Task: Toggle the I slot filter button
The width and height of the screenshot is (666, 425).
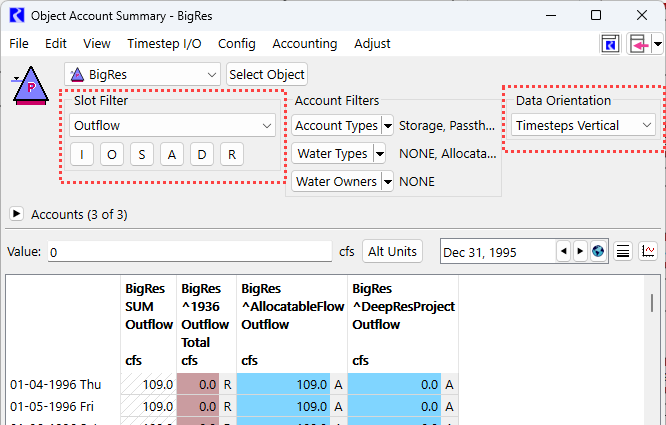Action: pos(82,154)
